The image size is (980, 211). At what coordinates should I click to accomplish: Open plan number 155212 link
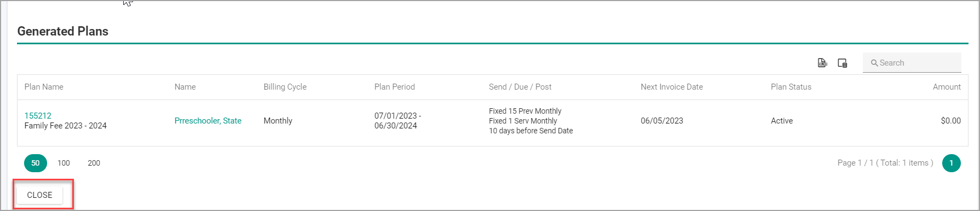click(38, 115)
